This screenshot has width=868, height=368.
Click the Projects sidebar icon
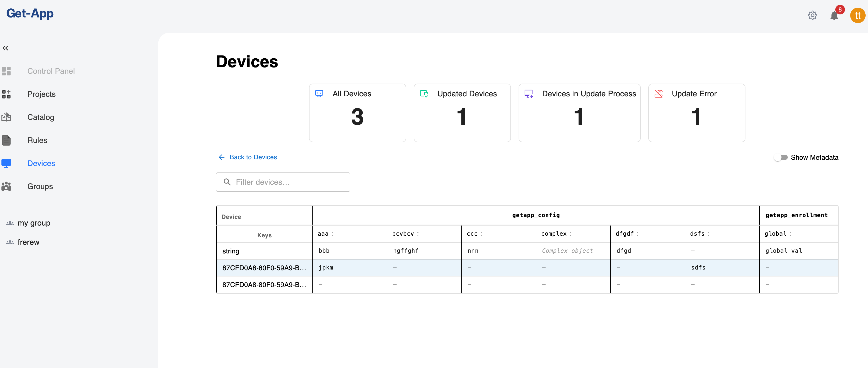click(x=6, y=94)
